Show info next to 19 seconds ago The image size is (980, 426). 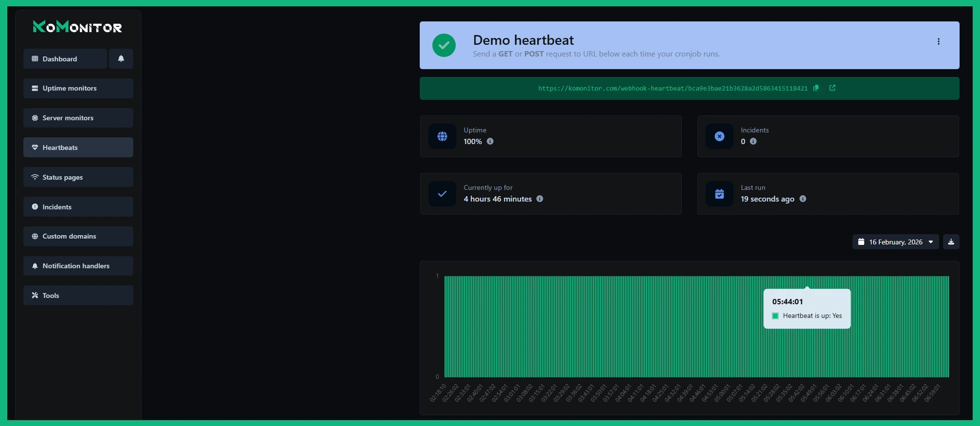click(x=803, y=199)
